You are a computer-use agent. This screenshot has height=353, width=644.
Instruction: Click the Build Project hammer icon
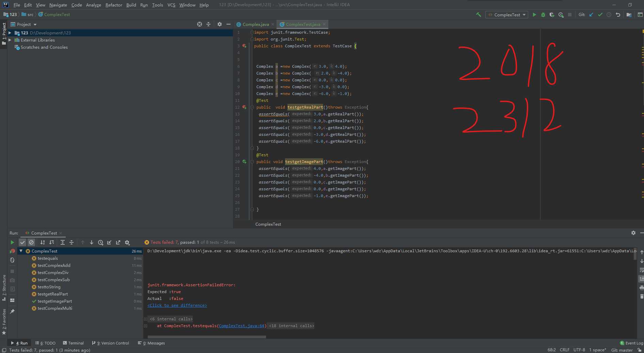pos(478,15)
